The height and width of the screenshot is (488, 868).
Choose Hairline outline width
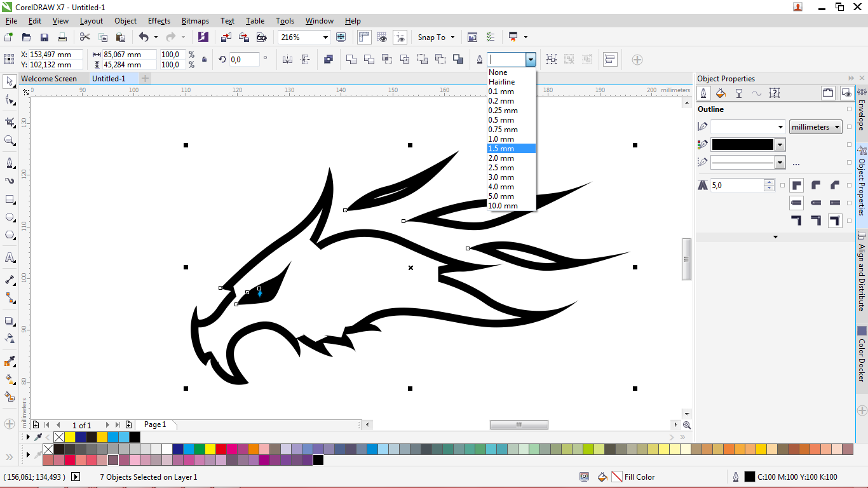pos(512,82)
